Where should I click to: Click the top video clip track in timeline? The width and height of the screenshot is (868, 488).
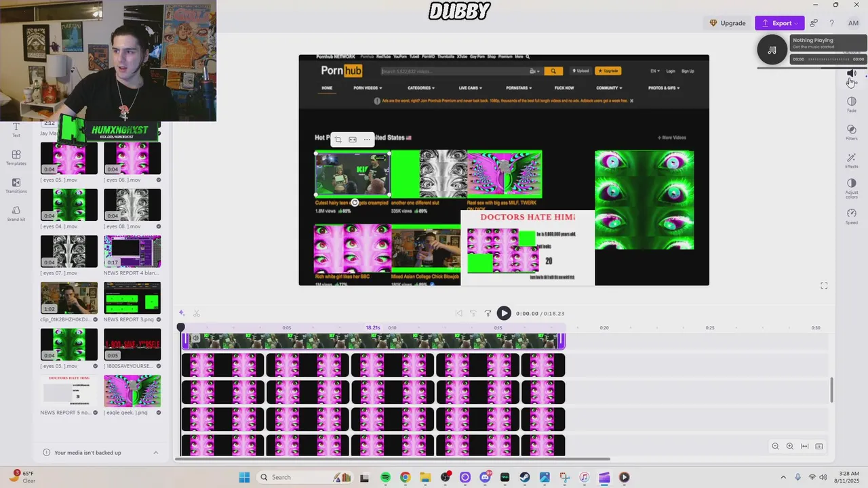click(x=373, y=342)
